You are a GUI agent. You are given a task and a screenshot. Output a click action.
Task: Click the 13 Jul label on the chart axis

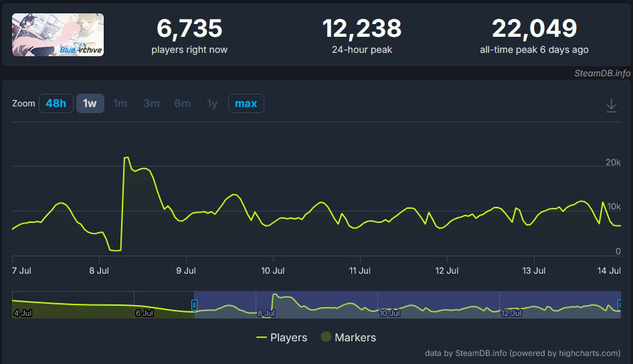click(x=534, y=271)
